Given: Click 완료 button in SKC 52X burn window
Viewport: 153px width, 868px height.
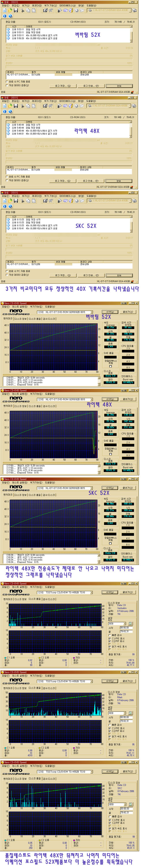Looking at the screenshot, I should point(119,276).
